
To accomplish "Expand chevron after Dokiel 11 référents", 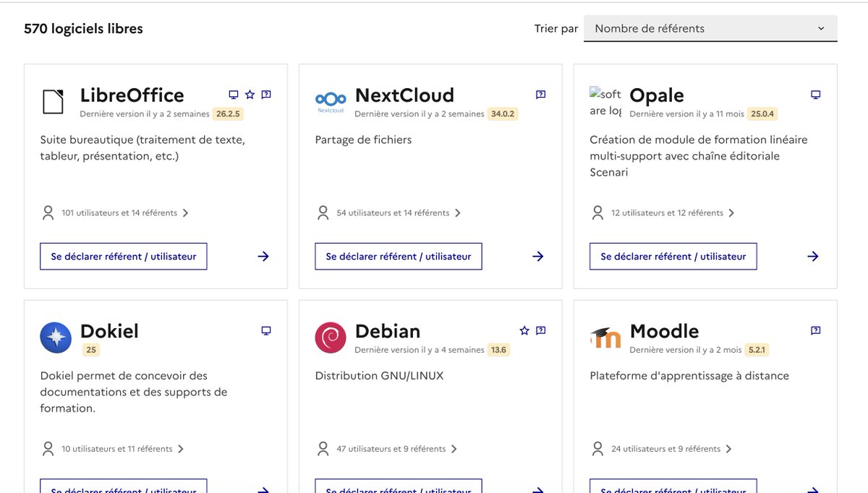I will click(x=181, y=449).
